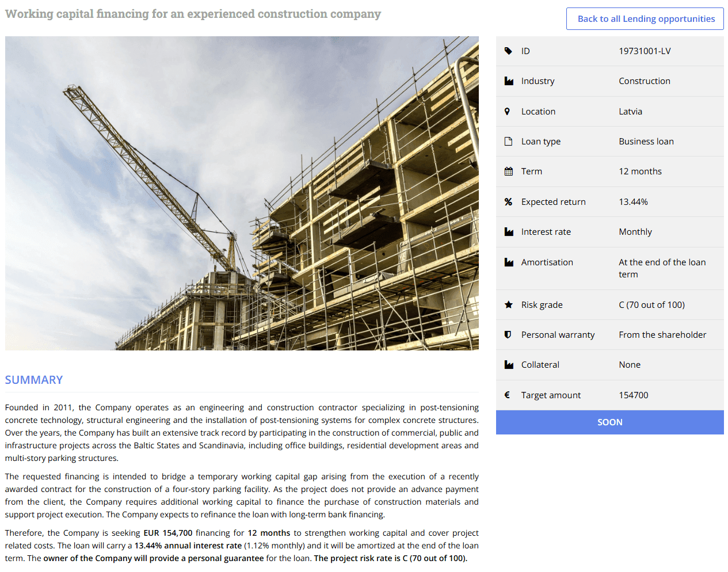The height and width of the screenshot is (572, 728).
Task: Click the Loan type label
Action: click(541, 142)
